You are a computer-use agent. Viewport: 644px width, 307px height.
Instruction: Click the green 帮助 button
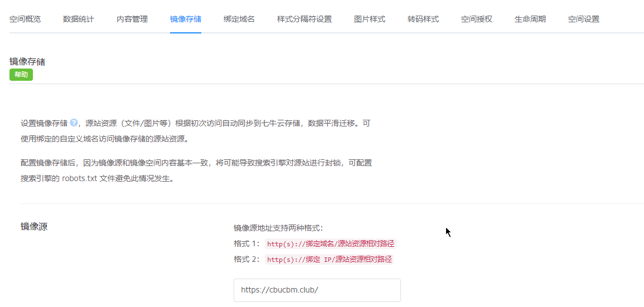coord(21,75)
